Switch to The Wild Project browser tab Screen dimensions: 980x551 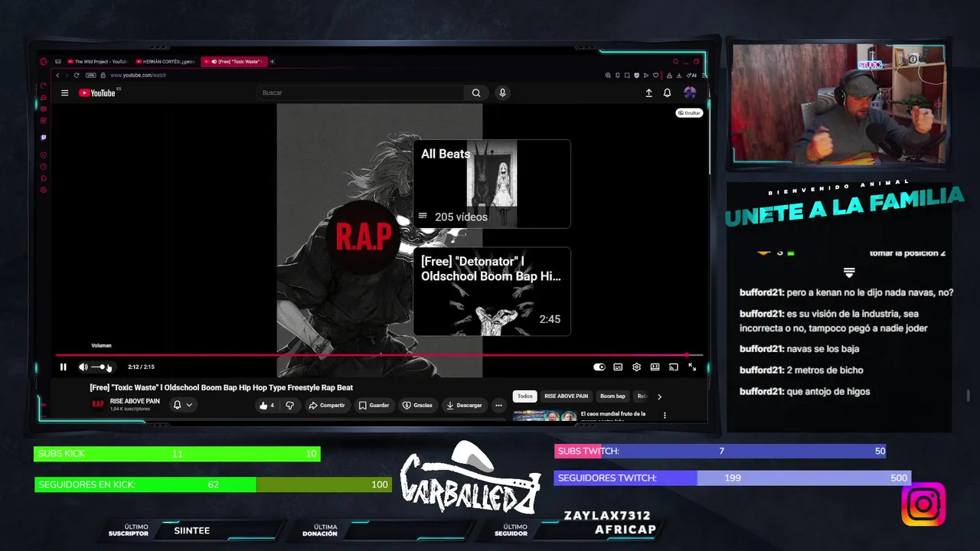point(96,61)
